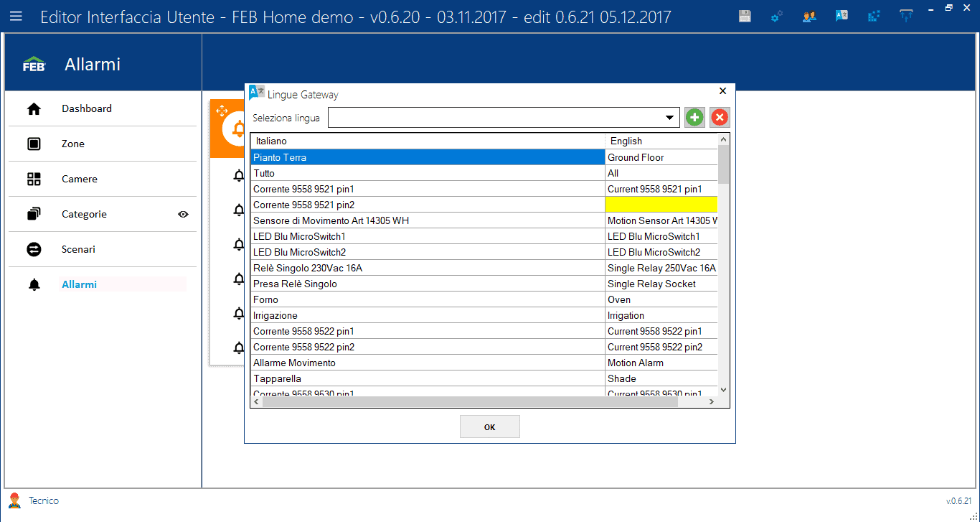Click the Camere four-squares icon
Image resolution: width=980 pixels, height=522 pixels.
[34, 180]
